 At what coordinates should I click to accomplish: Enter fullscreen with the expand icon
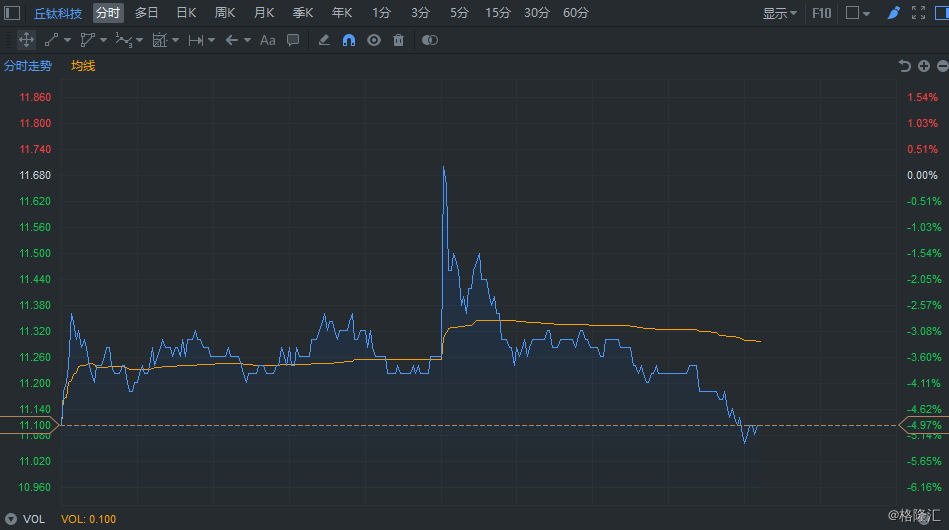(x=918, y=13)
